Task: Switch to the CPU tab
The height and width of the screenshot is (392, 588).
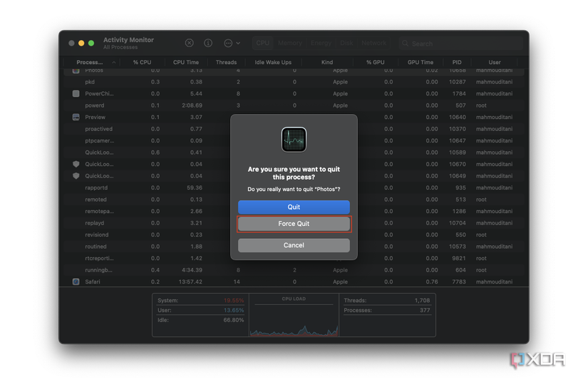Action: tap(262, 43)
